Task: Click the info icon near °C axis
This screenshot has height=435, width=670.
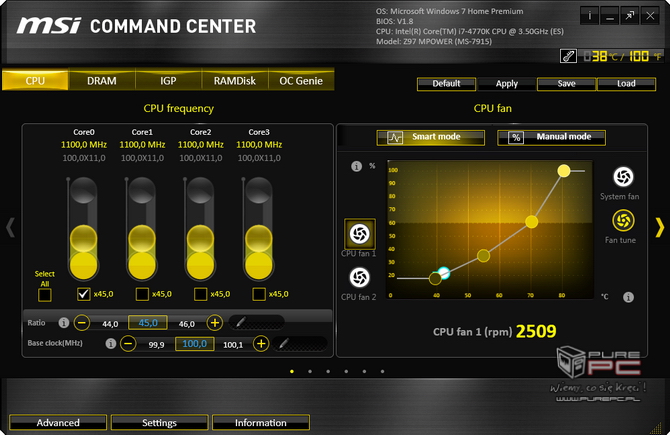Action: coord(628,297)
